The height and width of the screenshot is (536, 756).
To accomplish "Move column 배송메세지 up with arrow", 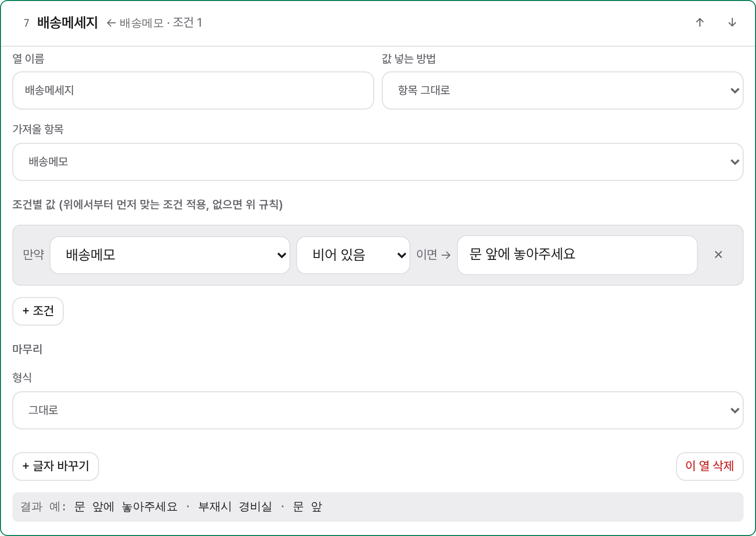I will (x=700, y=22).
